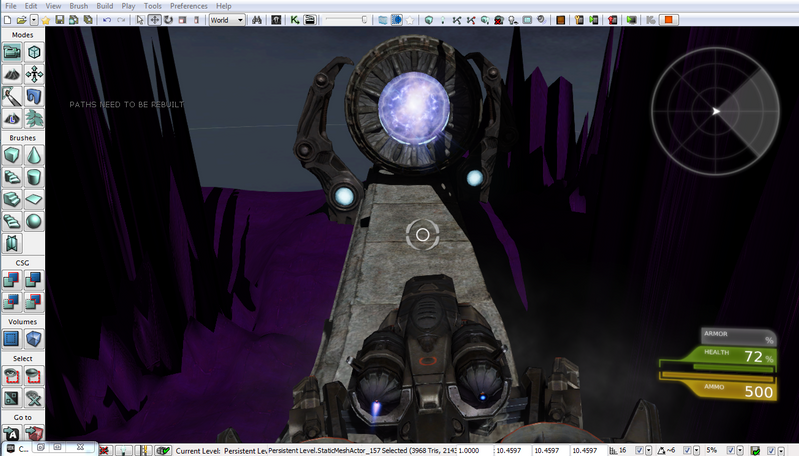Play level in editor with green arrow
This screenshot has height=456, width=799.
point(631,20)
